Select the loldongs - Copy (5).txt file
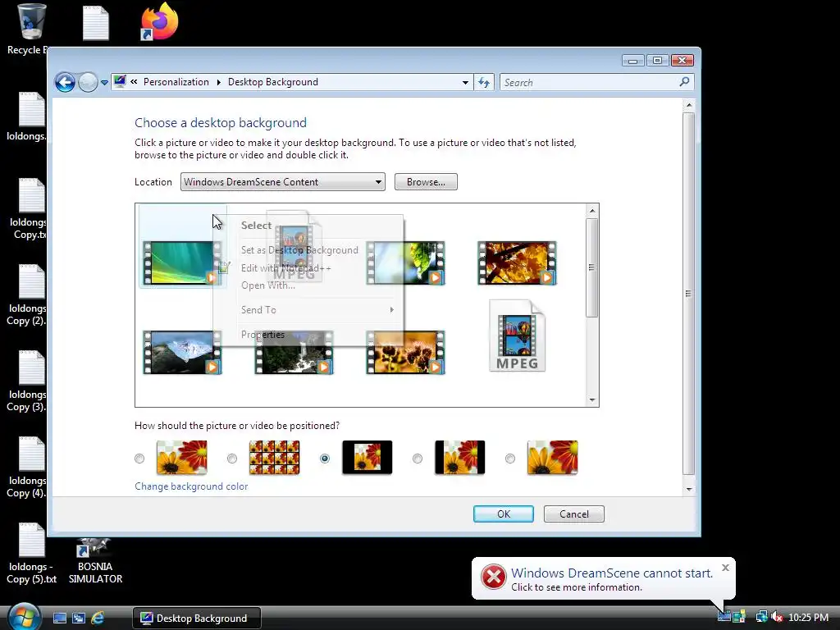The image size is (840, 630). (31, 553)
